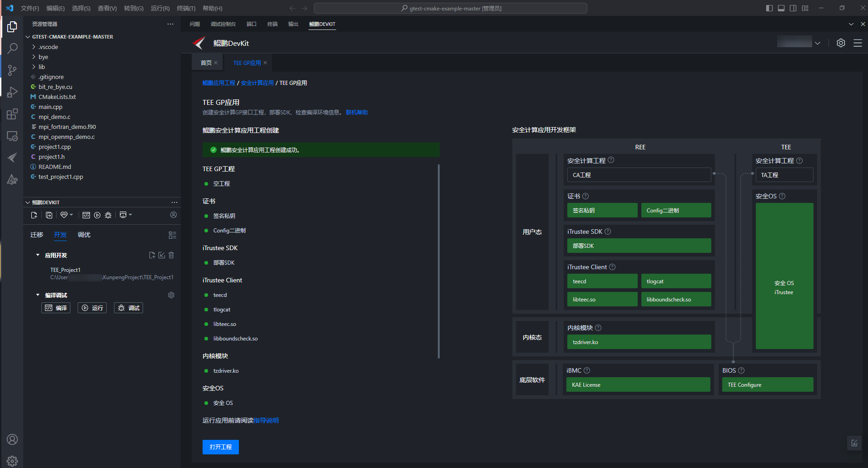Click the checklist view icon beside 调优

(x=173, y=235)
